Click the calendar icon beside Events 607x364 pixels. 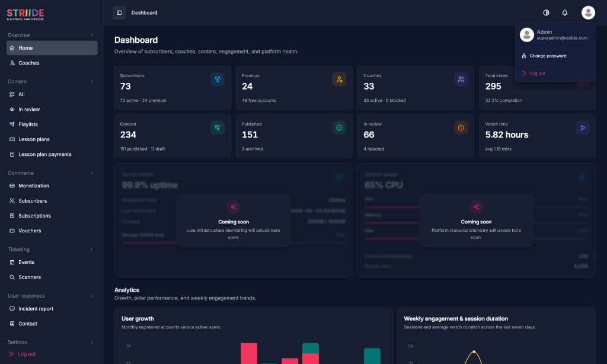pyautogui.click(x=12, y=262)
